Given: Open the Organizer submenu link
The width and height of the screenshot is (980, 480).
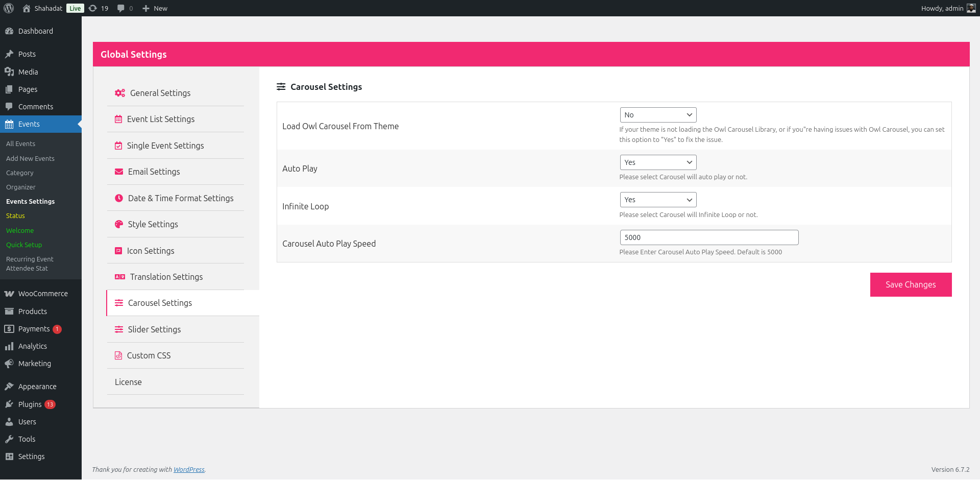Looking at the screenshot, I should point(20,187).
